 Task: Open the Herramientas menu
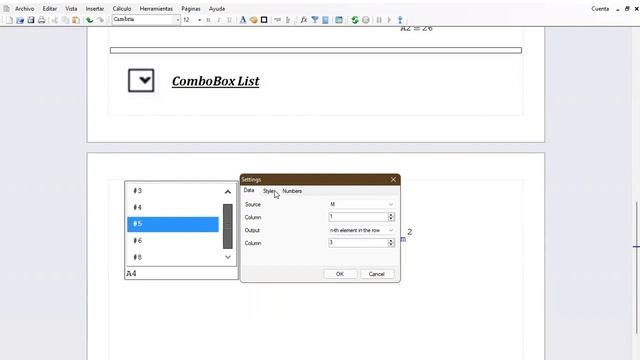tap(156, 9)
